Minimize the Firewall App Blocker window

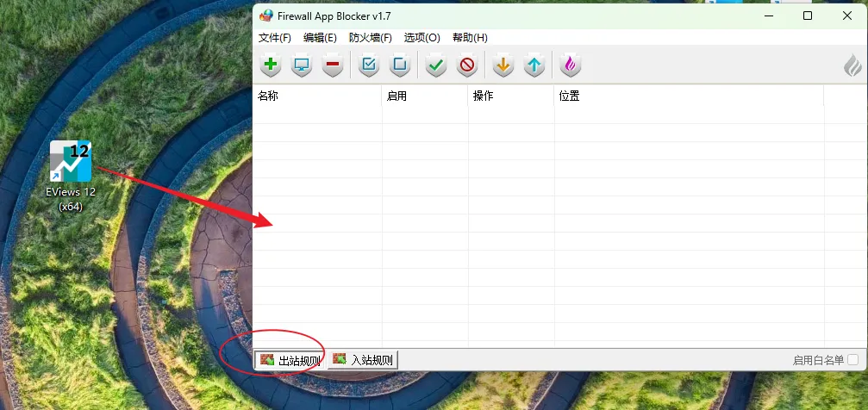[769, 16]
